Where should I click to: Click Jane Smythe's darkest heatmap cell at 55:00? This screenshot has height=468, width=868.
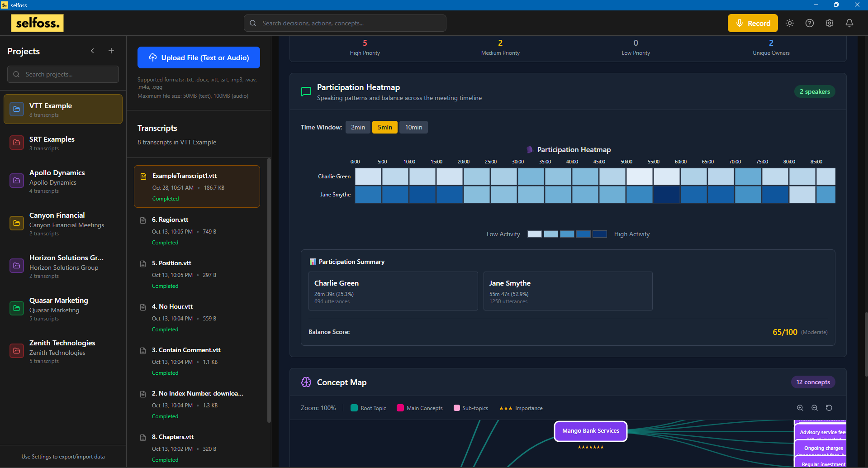[666, 195]
